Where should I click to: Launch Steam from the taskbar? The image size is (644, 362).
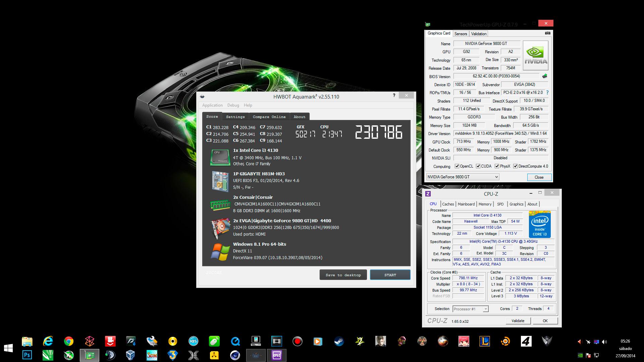click(x=339, y=341)
